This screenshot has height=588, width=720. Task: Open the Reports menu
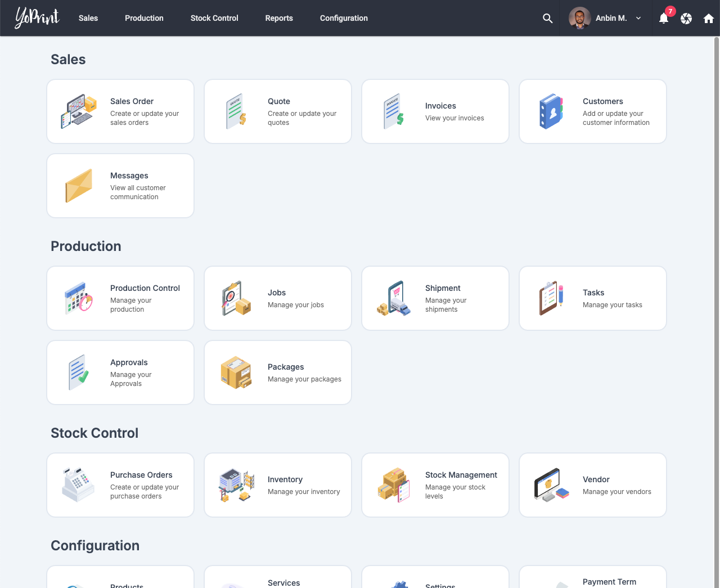click(x=279, y=18)
